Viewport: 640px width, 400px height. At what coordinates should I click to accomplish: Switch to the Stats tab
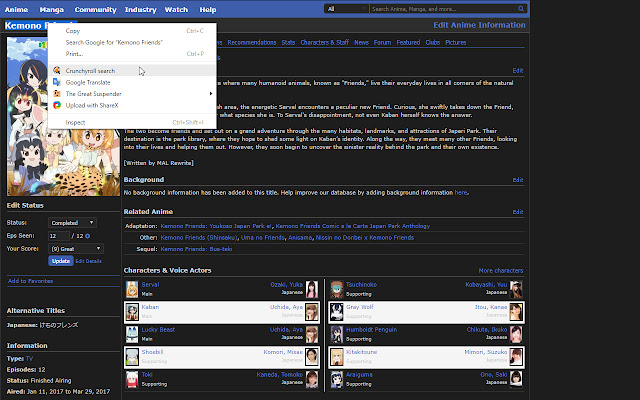pos(288,42)
